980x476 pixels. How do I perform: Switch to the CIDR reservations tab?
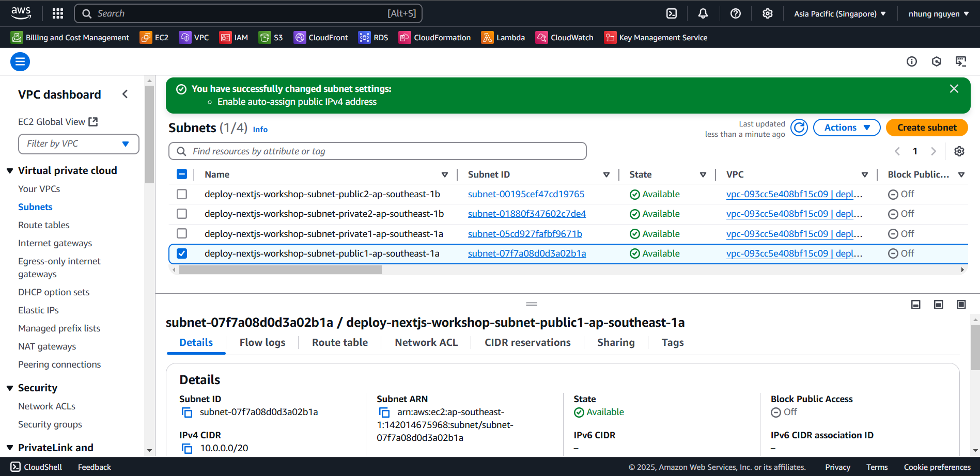527,342
